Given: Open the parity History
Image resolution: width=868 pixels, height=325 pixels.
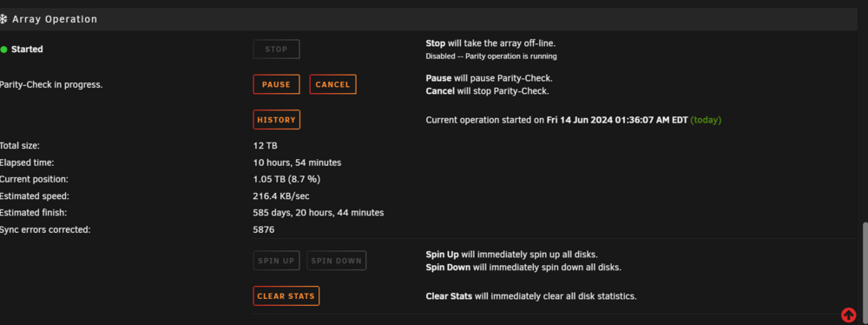Looking at the screenshot, I should [x=276, y=120].
